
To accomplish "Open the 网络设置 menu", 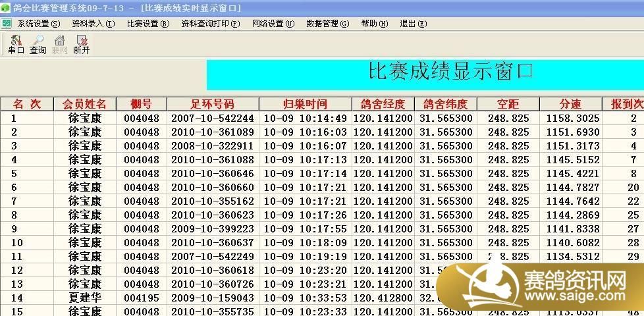I will click(x=273, y=24).
